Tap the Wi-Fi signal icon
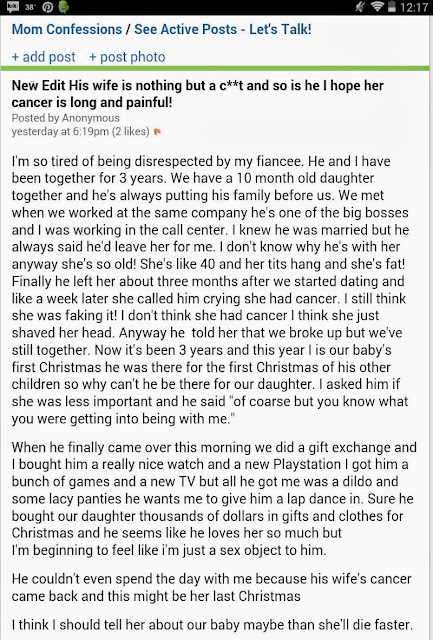Viewport: 433px width, 640px height. click(375, 7)
